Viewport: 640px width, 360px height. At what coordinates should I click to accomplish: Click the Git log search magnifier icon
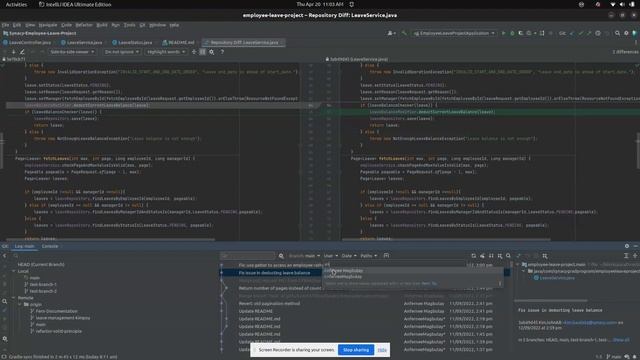click(281, 256)
